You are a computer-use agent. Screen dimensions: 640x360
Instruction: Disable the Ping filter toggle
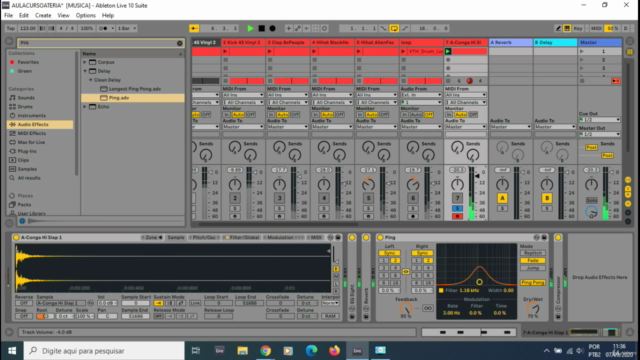441,291
